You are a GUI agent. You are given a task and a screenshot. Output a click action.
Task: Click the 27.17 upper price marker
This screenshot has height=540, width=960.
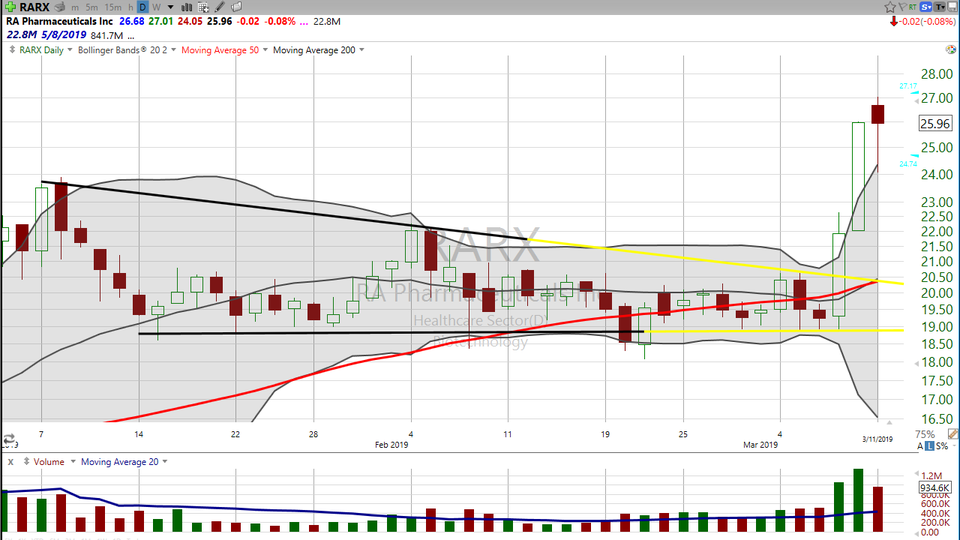coord(908,86)
